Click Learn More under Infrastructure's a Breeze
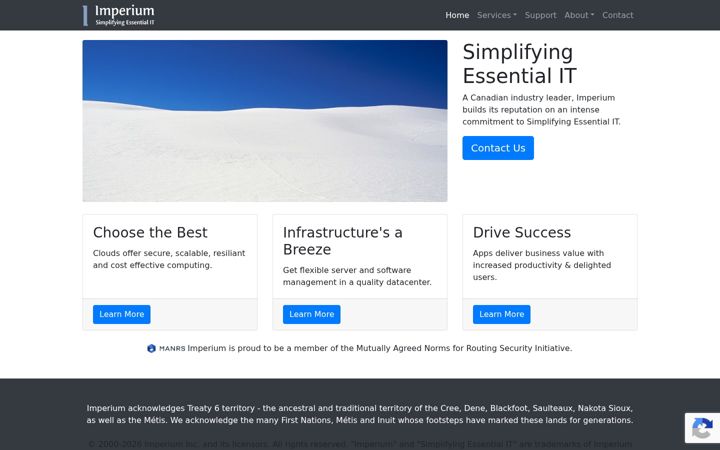 [x=311, y=314]
